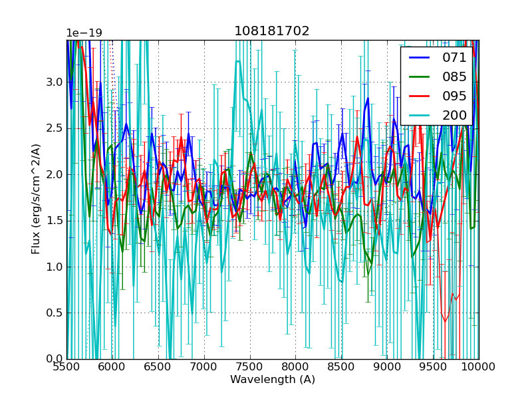Click the 200 legend label text

pos(454,116)
